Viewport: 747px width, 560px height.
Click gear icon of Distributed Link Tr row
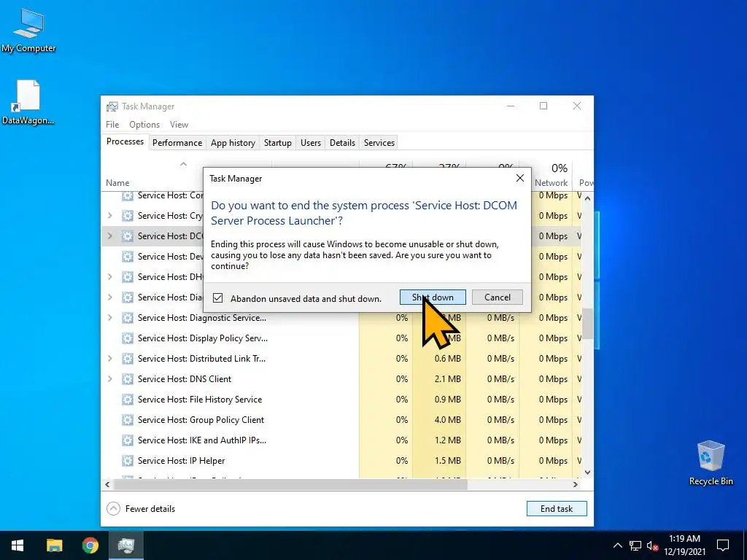coord(127,359)
